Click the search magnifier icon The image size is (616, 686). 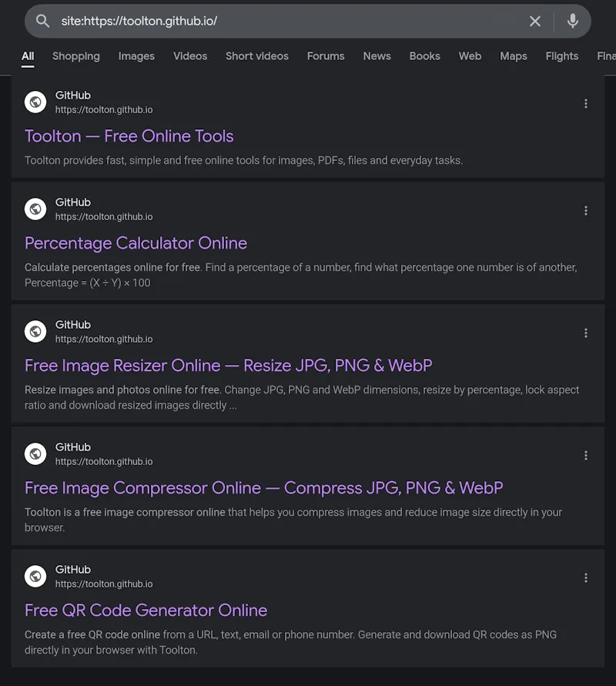click(x=42, y=21)
